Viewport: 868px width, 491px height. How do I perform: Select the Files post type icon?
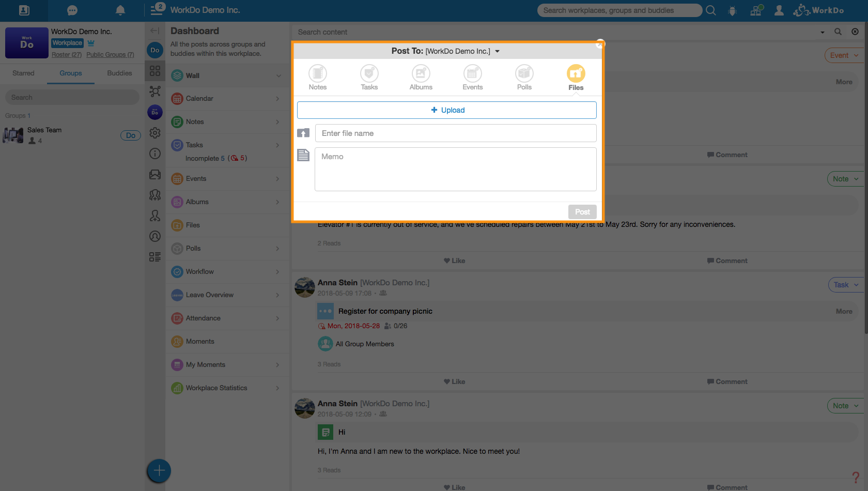[x=576, y=73]
